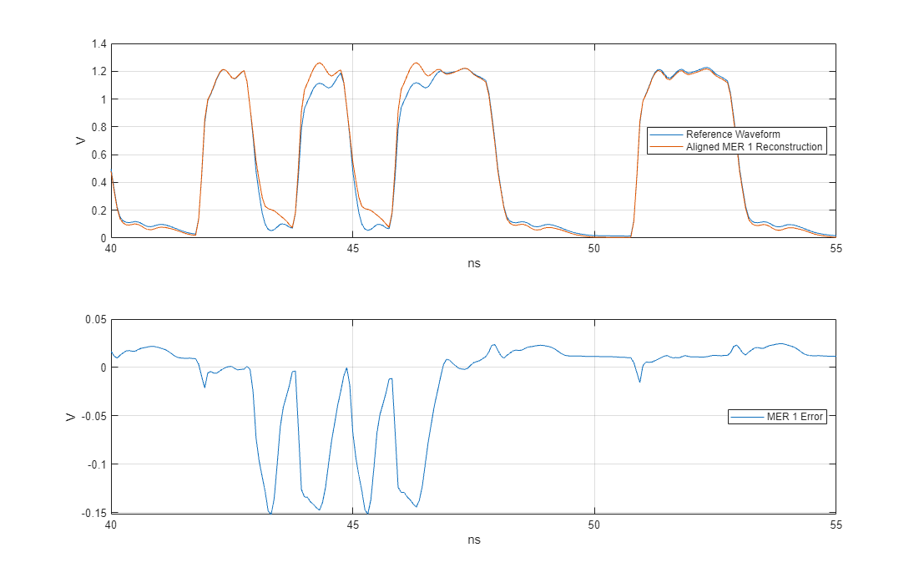Screen dimensions: 924x578
Task: Click the blue legend line sample for MER 1 Error
Action: point(747,416)
